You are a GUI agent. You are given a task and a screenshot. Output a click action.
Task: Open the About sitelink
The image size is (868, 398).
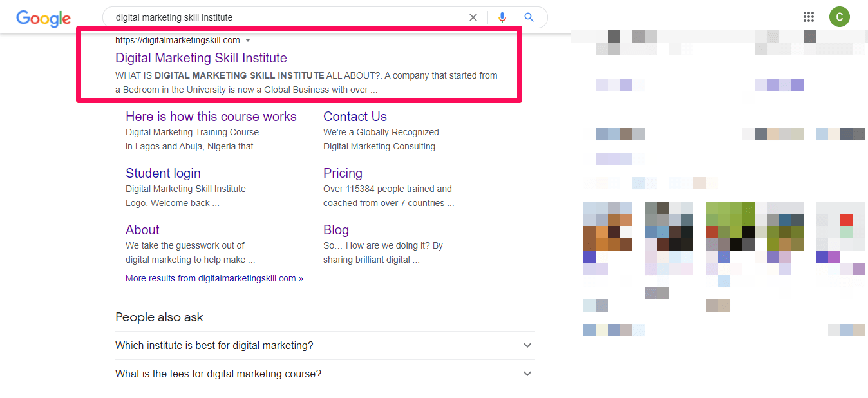coord(142,230)
